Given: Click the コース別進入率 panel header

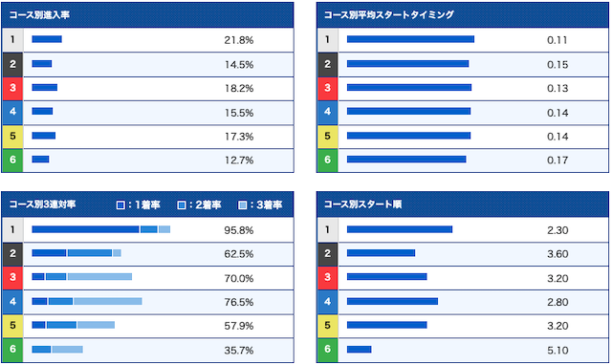Looking at the screenshot, I should pos(147,15).
